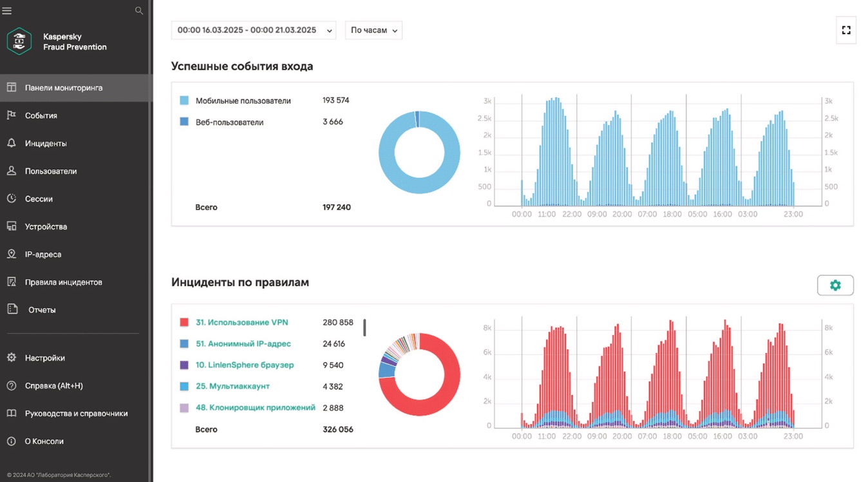868x482 pixels.
Task: Open Правила инцидентов in sidebar
Action: [x=76, y=282]
